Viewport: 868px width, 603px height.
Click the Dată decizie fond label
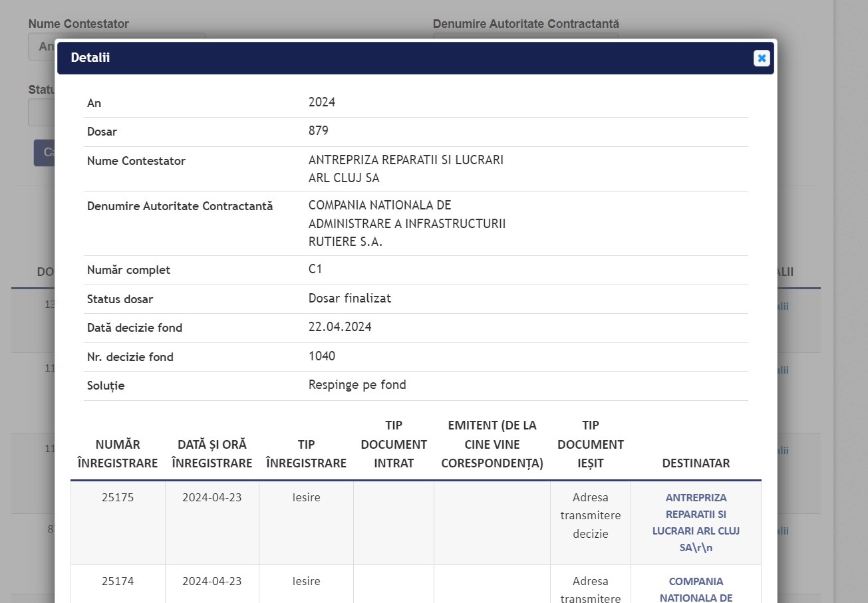(x=134, y=328)
